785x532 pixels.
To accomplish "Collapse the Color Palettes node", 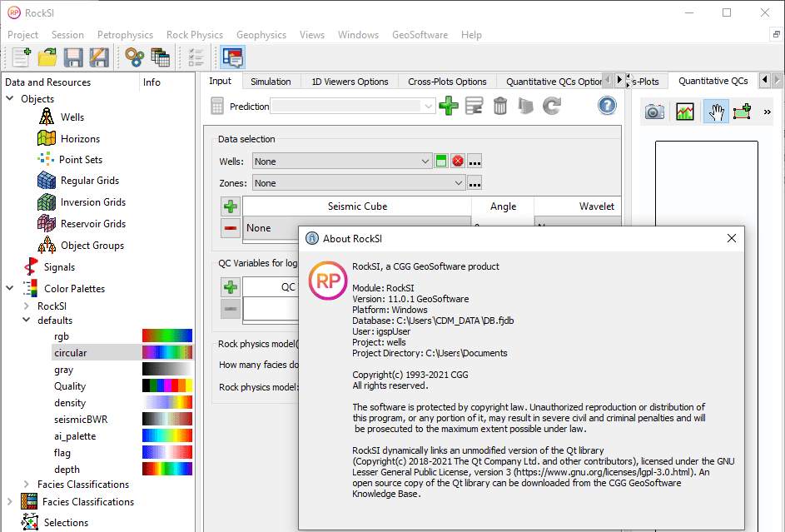I will pyautogui.click(x=10, y=288).
